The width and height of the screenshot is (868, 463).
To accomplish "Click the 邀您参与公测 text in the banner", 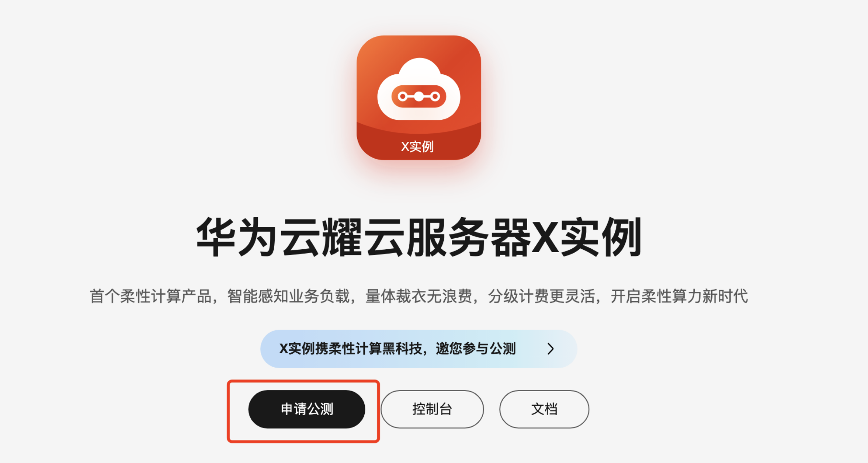I will (476, 349).
